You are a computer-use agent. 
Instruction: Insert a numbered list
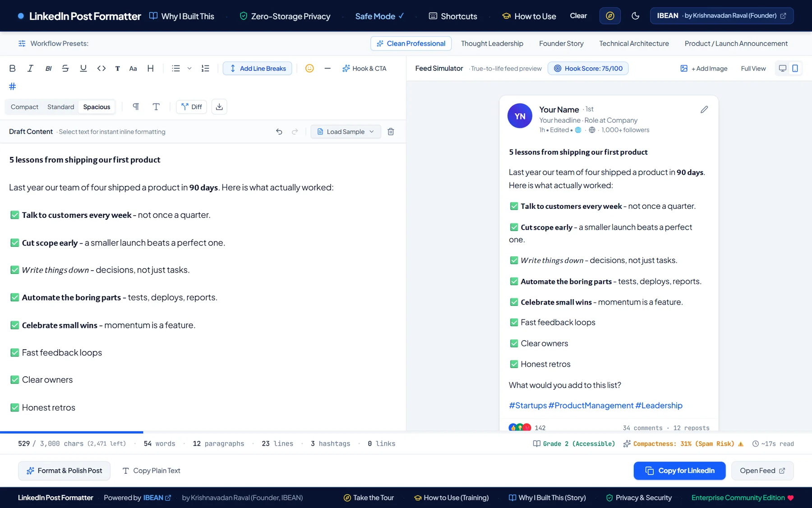[205, 69]
